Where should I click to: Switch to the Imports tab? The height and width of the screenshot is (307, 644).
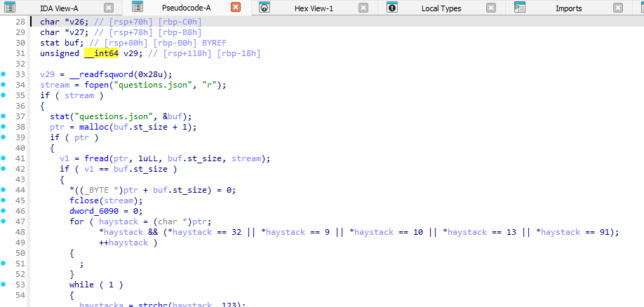click(568, 8)
